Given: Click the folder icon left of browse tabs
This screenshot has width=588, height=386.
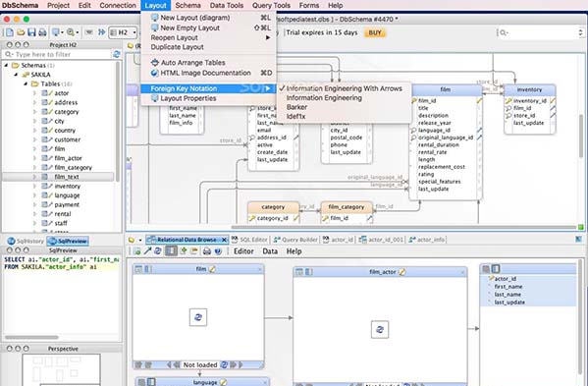Looking at the screenshot, I should [132, 240].
